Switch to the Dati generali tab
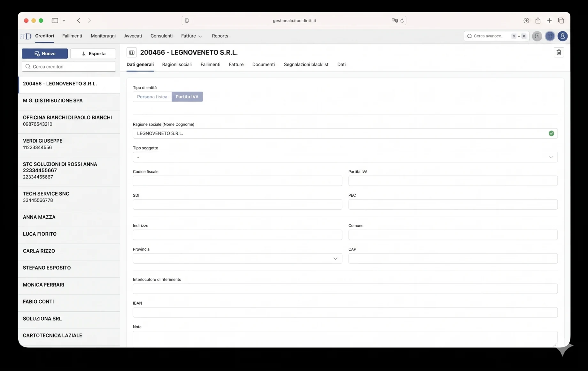 tap(140, 64)
